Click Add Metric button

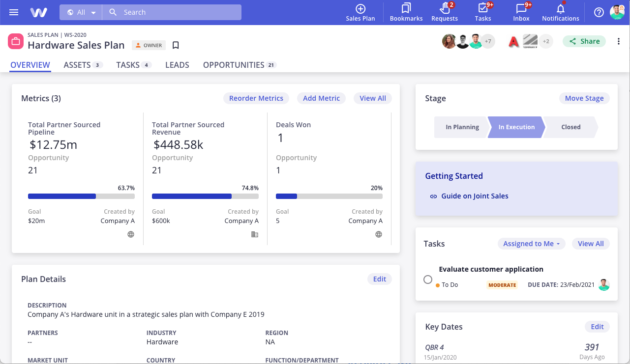[x=321, y=98]
